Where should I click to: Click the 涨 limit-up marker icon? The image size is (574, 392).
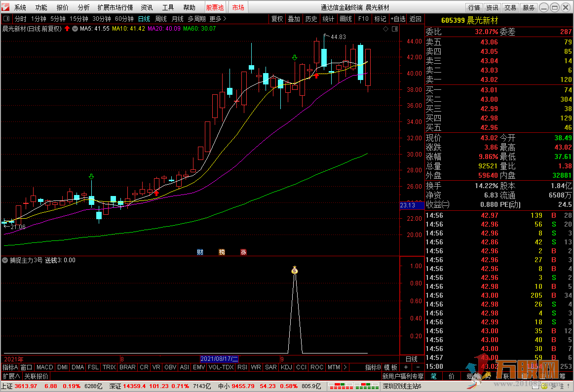[x=243, y=252]
